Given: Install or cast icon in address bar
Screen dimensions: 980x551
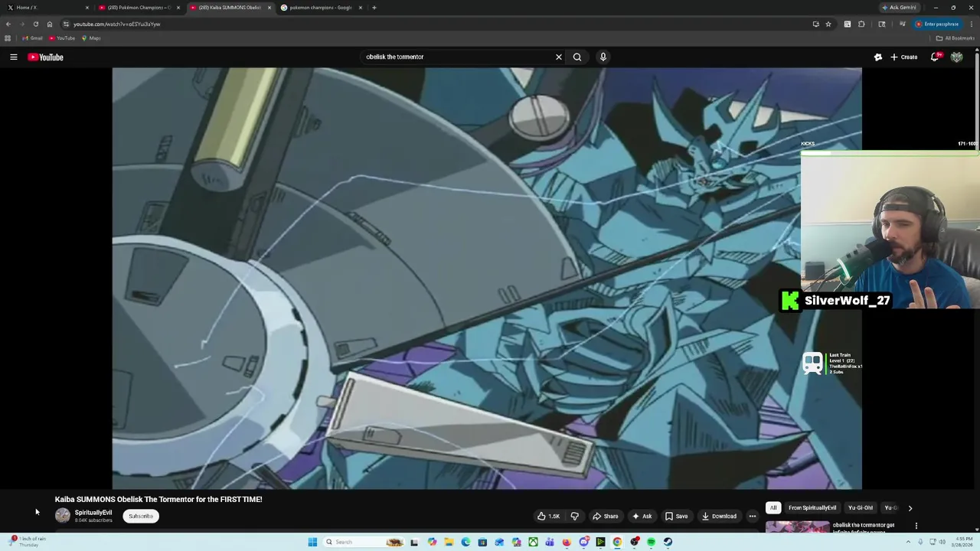Looking at the screenshot, I should [815, 24].
